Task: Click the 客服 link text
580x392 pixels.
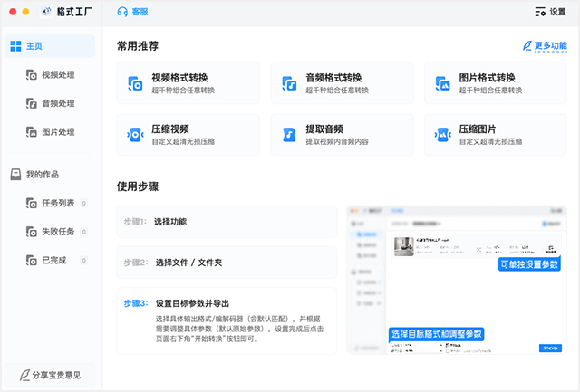Action: coord(140,12)
